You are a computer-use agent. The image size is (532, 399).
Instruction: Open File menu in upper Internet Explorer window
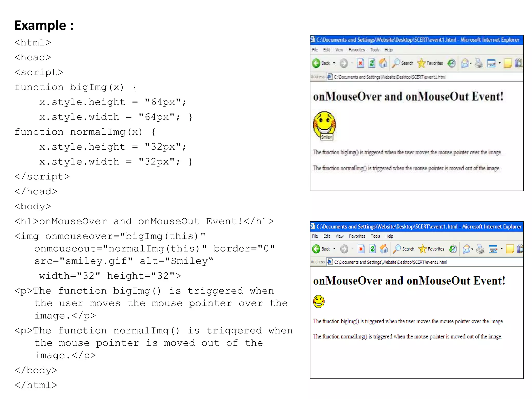(315, 50)
